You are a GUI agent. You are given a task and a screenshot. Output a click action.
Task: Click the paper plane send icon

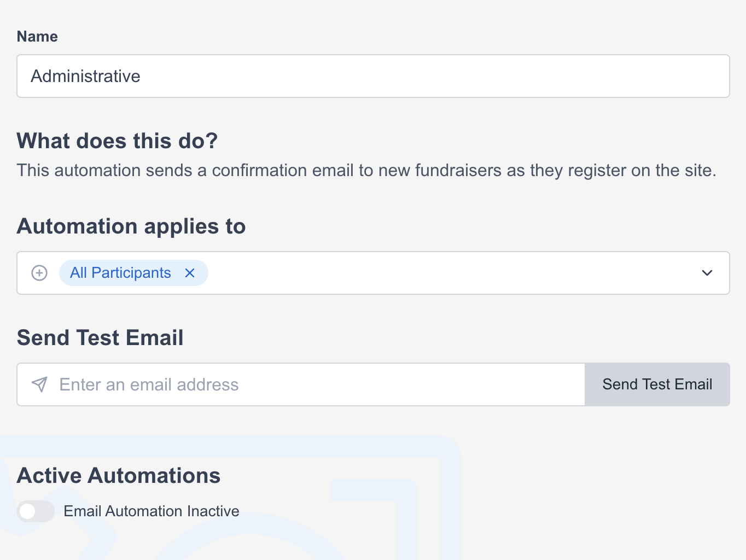pyautogui.click(x=39, y=384)
